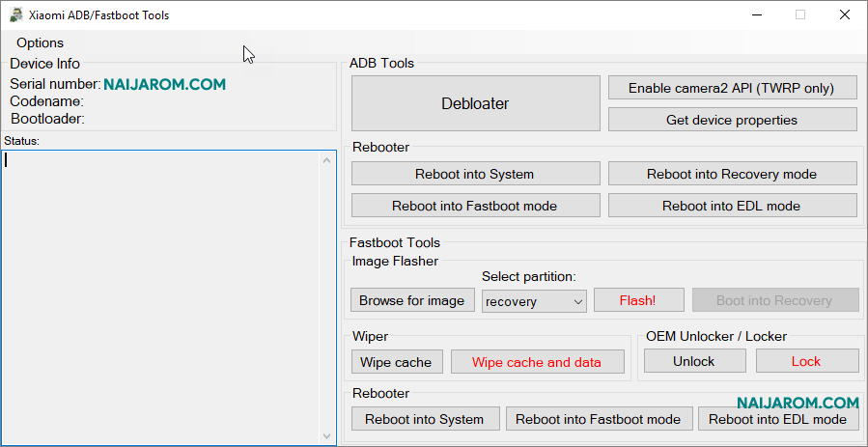This screenshot has width=868, height=447.
Task: Click Wipe cache button
Action: (x=397, y=362)
